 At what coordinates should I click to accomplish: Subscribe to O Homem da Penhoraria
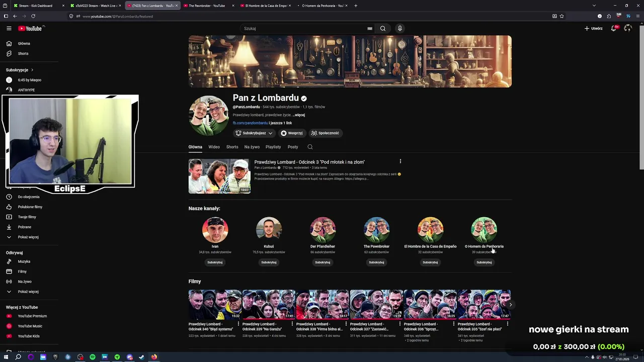(484, 262)
